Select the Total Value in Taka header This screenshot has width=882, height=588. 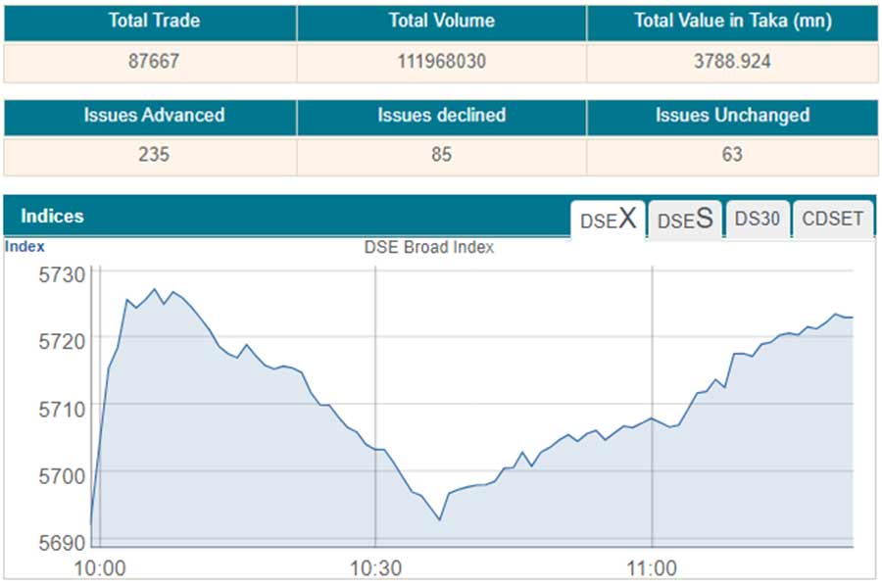point(732,22)
